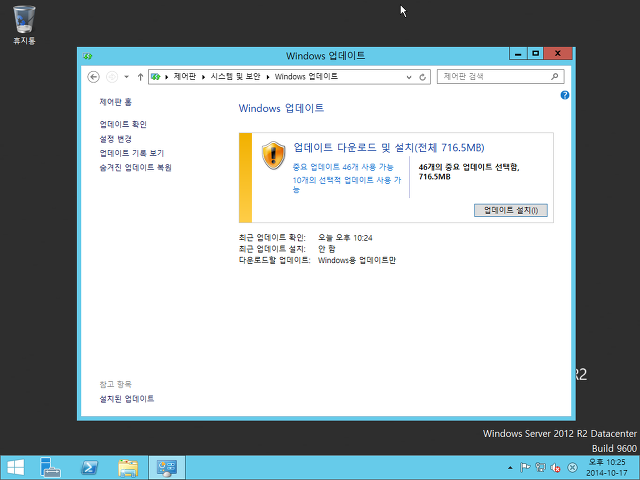Go up one level with the Up arrow
Image resolution: width=640 pixels, height=480 pixels.
pyautogui.click(x=140, y=77)
